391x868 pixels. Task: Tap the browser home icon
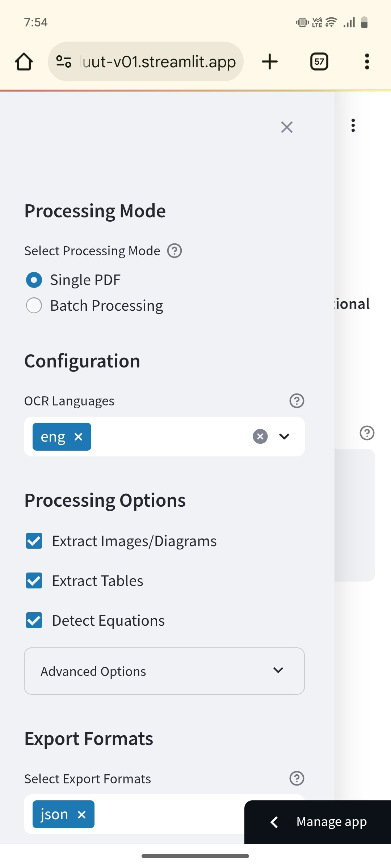(x=24, y=61)
